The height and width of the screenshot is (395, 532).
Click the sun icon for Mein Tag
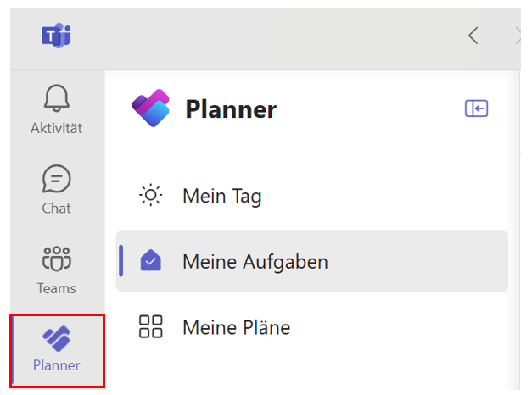[x=151, y=195]
